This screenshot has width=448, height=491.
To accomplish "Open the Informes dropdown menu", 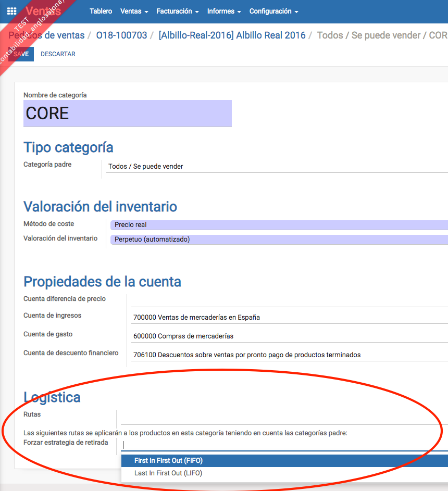I will (x=223, y=11).
